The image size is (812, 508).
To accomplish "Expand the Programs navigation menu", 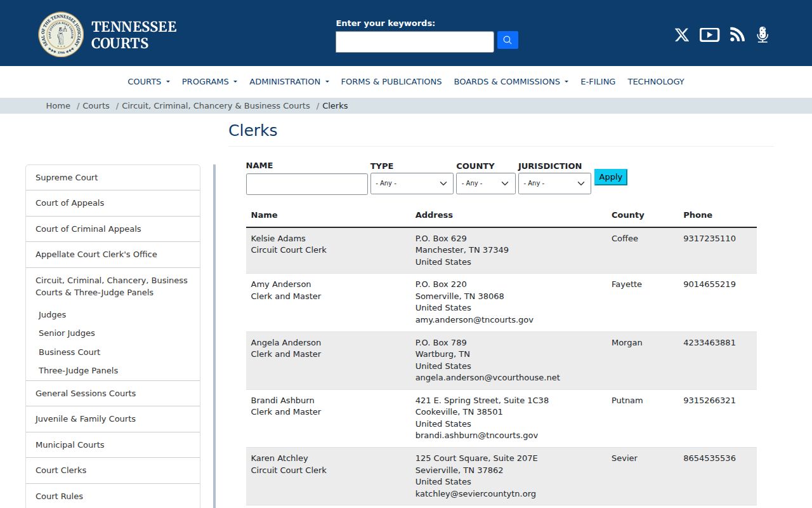I will click(x=209, y=81).
